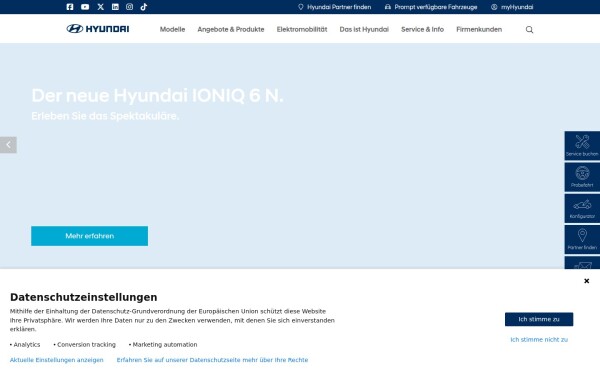Open the TikTok social icon
The image size is (600, 375).
click(144, 7)
